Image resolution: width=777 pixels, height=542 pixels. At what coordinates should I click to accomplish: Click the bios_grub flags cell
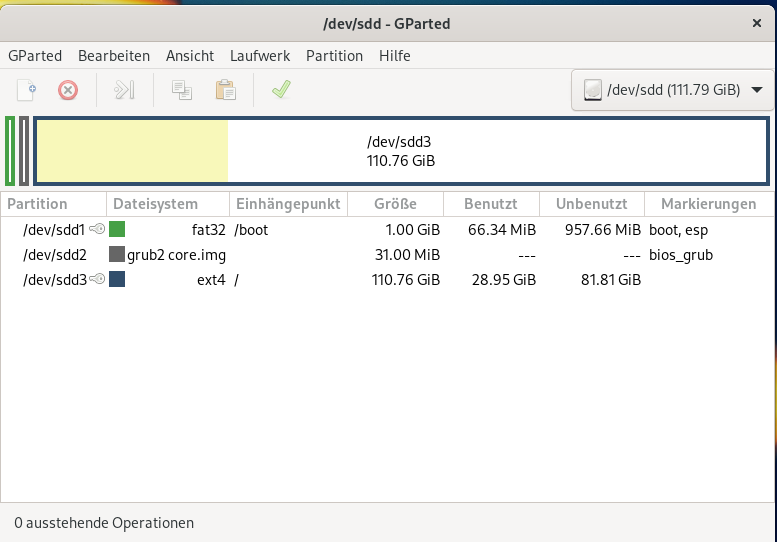click(681, 255)
